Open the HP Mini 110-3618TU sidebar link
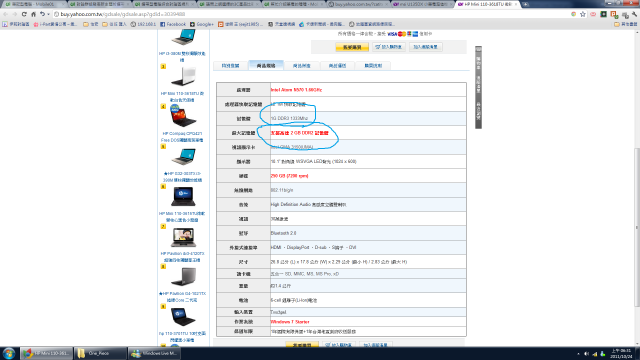This screenshot has width=640, height=360. point(182,97)
